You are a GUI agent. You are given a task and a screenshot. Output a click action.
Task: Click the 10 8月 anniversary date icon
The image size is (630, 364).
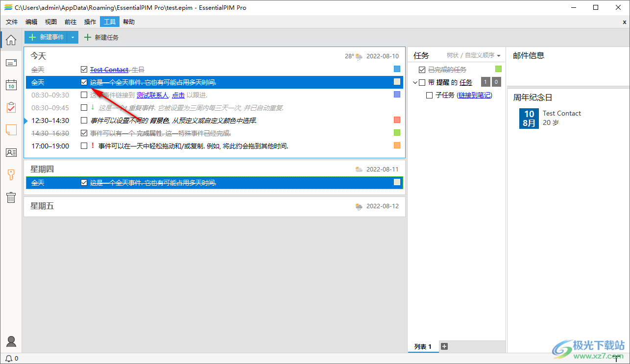pyautogui.click(x=529, y=118)
